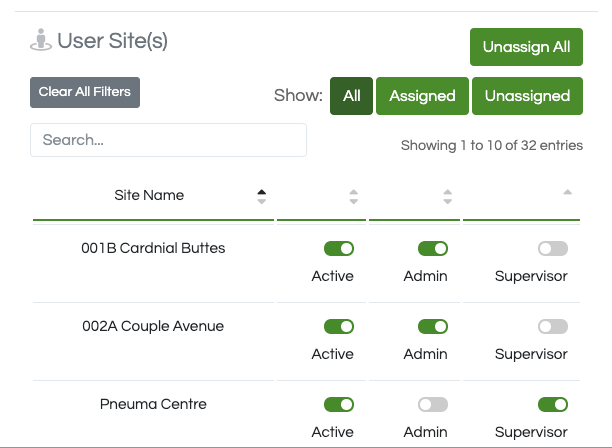Sort by Site Name column arrows

coord(262,197)
